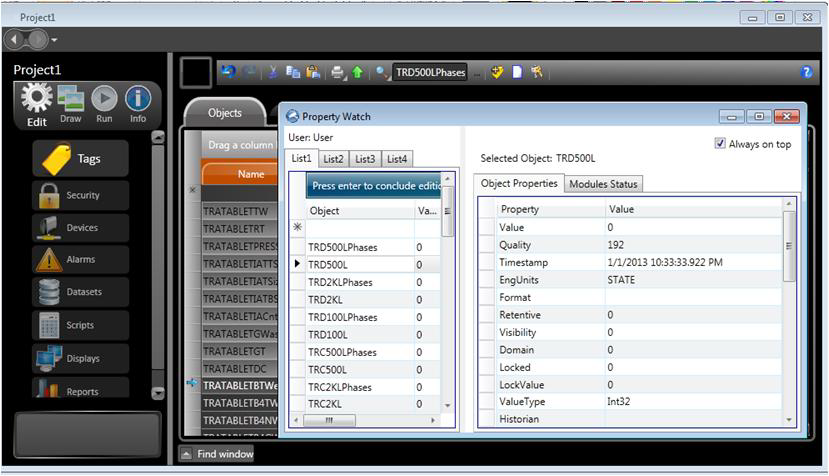Click the TRD500LPhases search field
Screen dimensions: 829x476
tap(430, 73)
